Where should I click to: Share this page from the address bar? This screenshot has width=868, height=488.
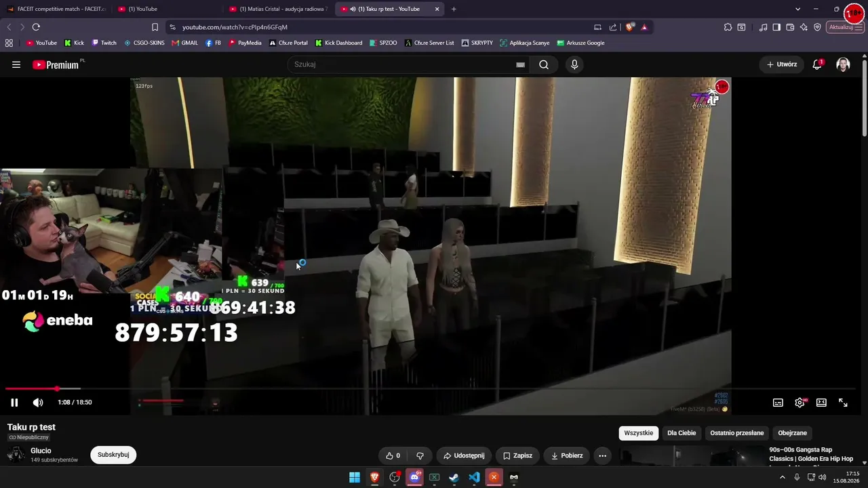tap(613, 27)
